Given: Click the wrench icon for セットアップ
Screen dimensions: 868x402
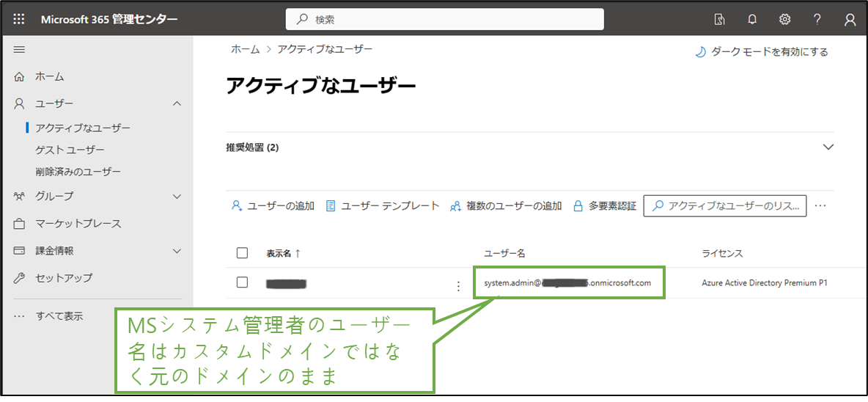Looking at the screenshot, I should (19, 278).
